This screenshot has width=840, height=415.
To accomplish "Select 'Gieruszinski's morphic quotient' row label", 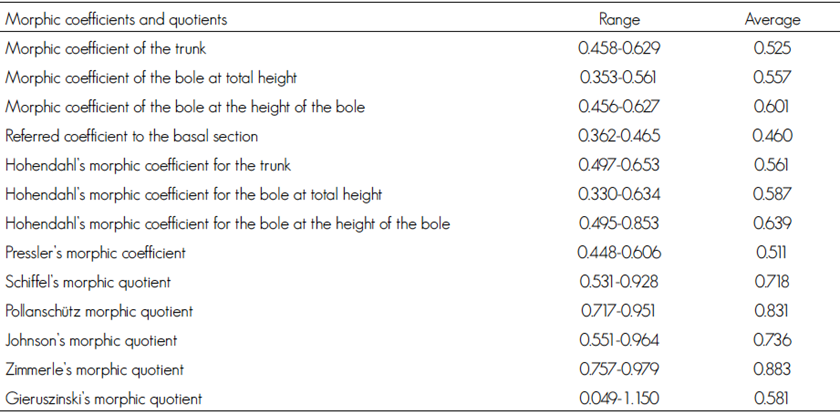I will [x=104, y=399].
